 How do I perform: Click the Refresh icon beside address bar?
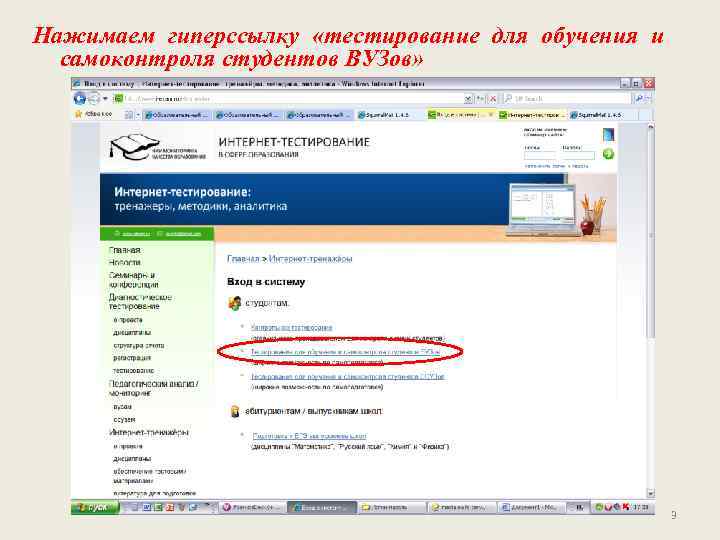pyautogui.click(x=481, y=99)
